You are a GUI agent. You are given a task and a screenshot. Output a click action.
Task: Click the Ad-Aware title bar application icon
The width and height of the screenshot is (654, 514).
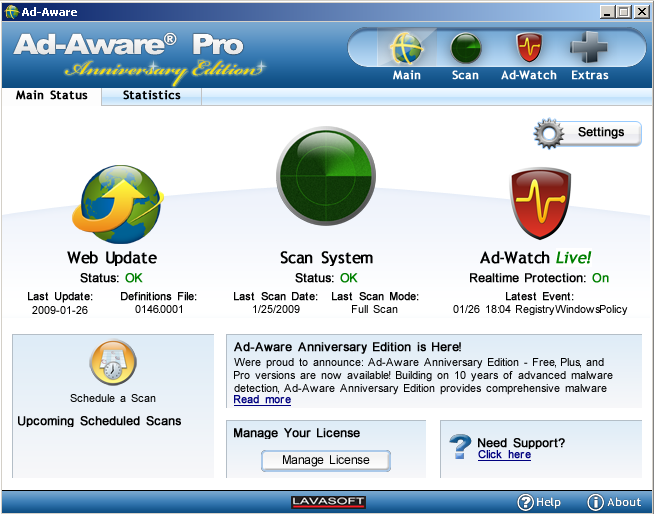tap(12, 12)
